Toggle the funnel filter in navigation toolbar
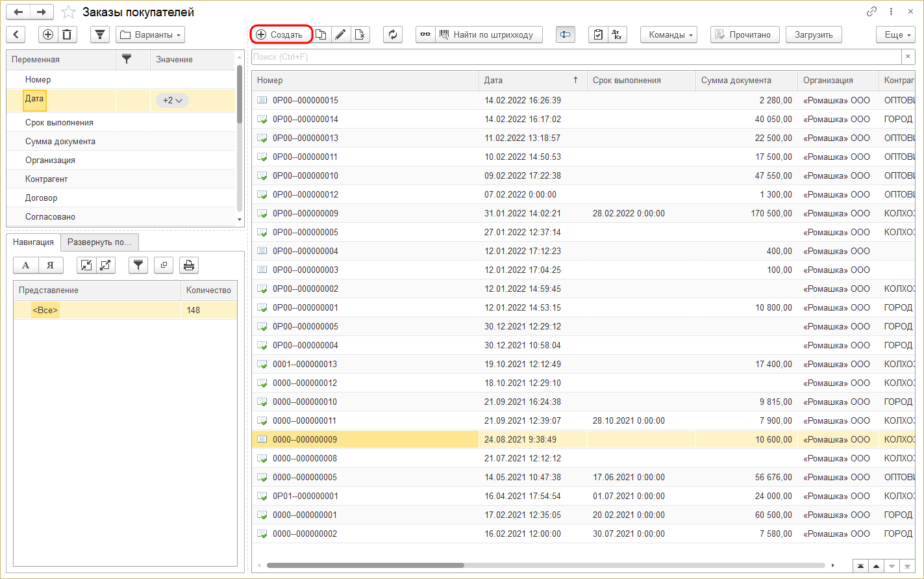 pyautogui.click(x=138, y=264)
